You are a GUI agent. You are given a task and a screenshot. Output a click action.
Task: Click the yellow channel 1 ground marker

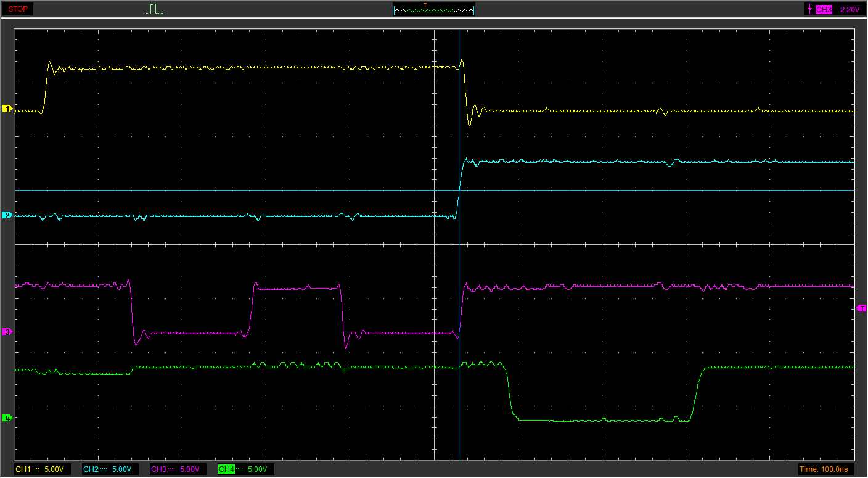tap(7, 109)
